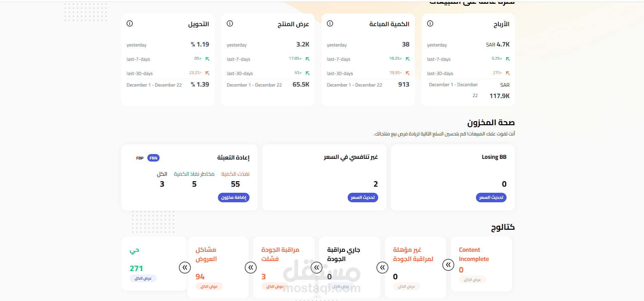
Task: Click 38 yesterday value in الكمية المباعة
Action: click(x=406, y=44)
